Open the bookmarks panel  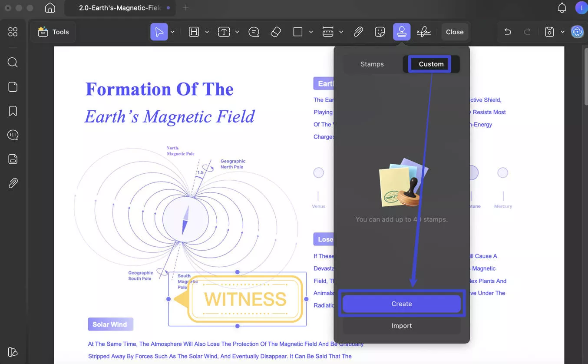pos(13,111)
